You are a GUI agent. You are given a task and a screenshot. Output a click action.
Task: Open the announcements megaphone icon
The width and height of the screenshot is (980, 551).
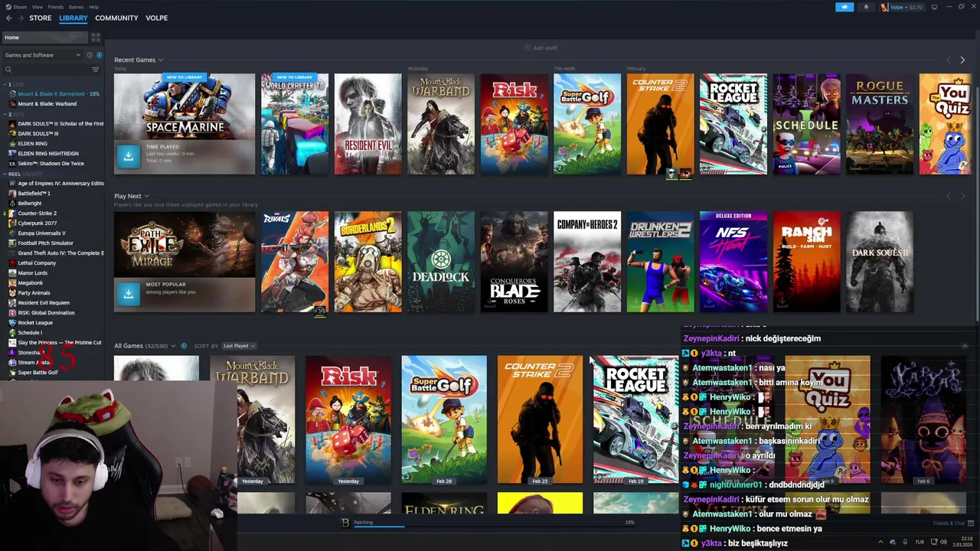pos(844,7)
